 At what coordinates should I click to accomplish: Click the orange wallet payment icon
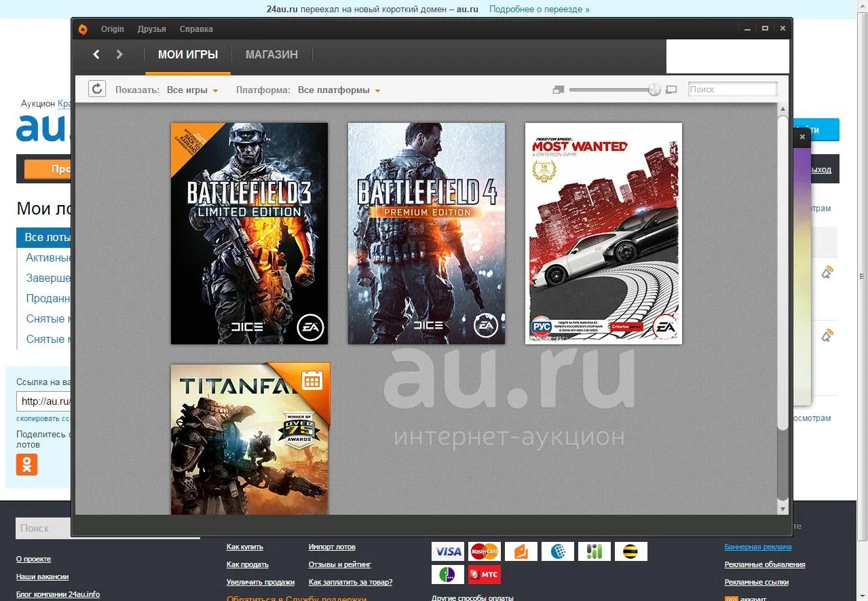click(521, 551)
